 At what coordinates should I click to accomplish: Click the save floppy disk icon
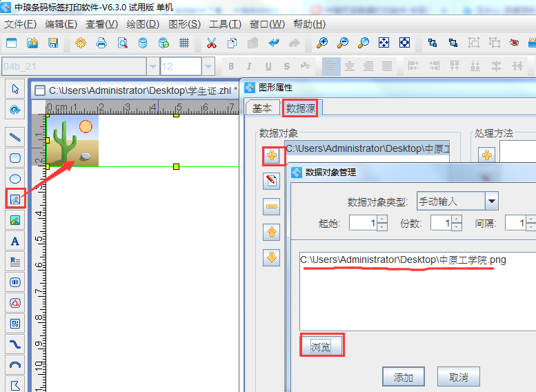53,43
